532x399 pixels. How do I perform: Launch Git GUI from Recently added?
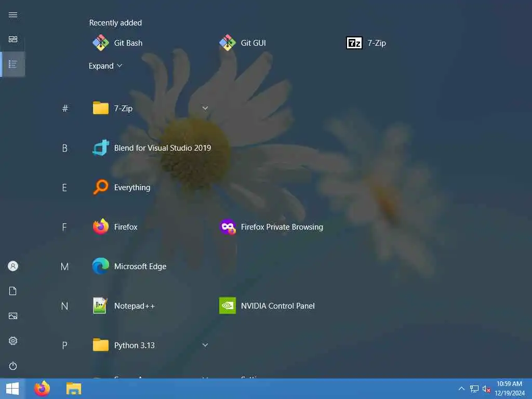pyautogui.click(x=243, y=43)
